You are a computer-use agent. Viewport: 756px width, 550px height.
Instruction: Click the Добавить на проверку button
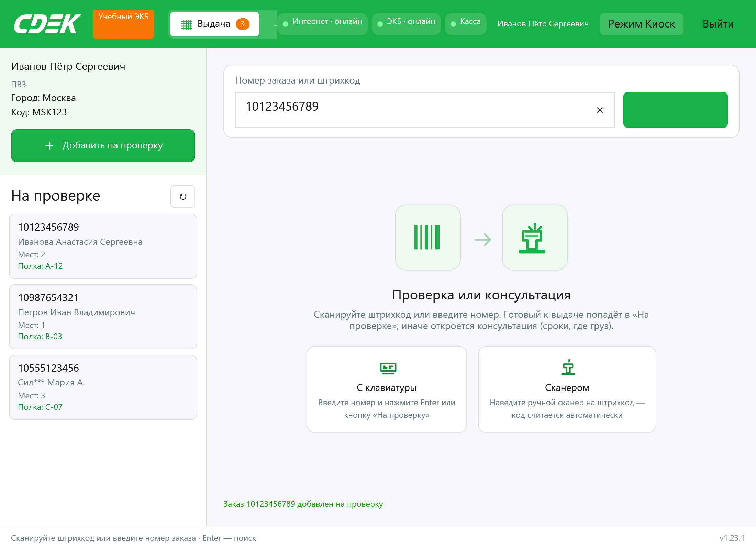pyautogui.click(x=103, y=145)
